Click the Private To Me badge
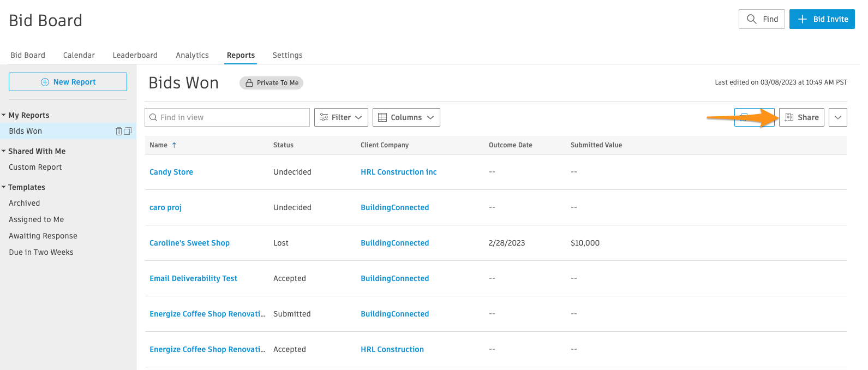868x370 pixels. pyautogui.click(x=271, y=83)
